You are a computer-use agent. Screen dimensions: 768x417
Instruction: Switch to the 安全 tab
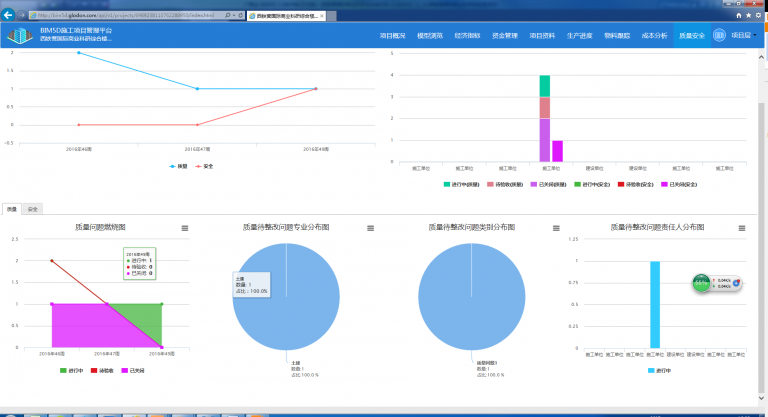(33, 209)
